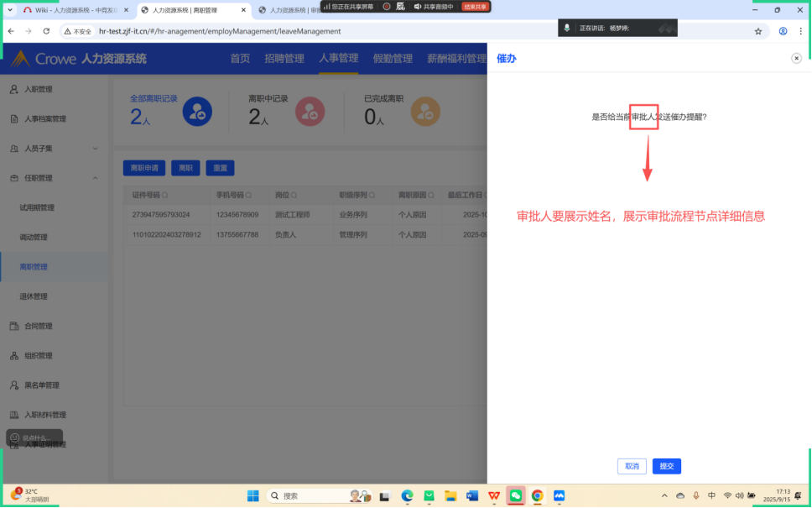The image size is (812, 508).
Task: Click the volume icon in system tray
Action: [739, 495]
